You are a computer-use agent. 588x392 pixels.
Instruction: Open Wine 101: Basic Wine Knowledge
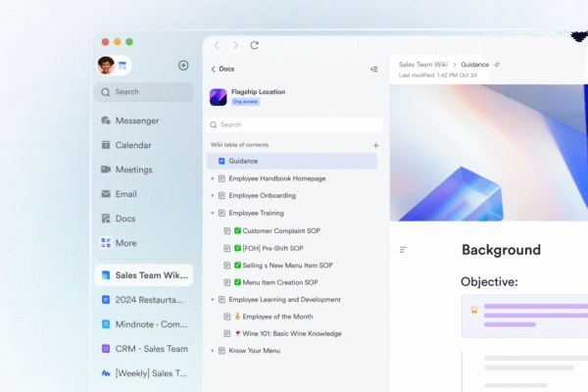pos(292,333)
